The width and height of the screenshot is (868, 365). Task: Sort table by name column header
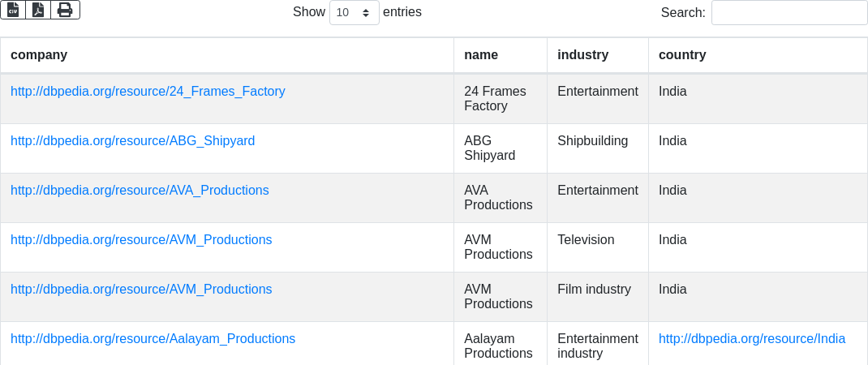tap(481, 55)
